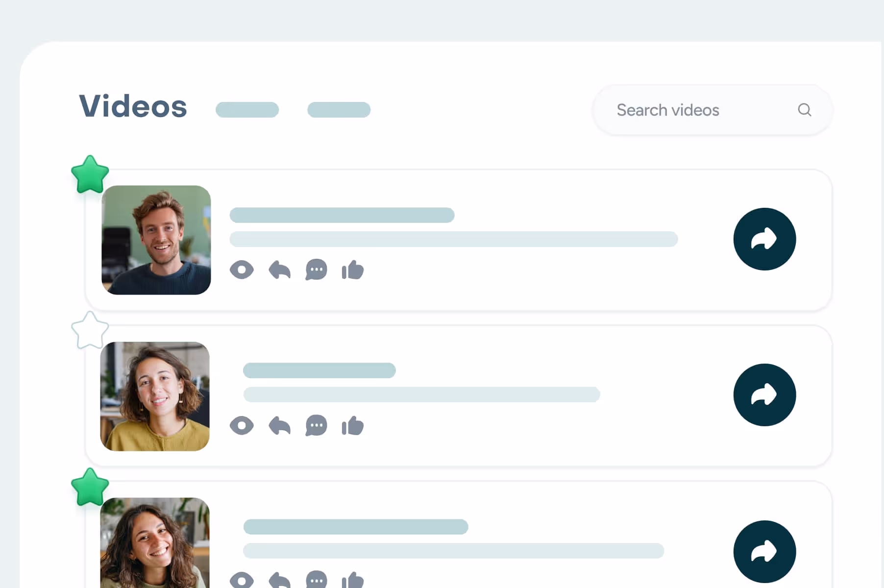The image size is (884, 588).
Task: Give a thumbs-up to the second video
Action: coord(353,426)
